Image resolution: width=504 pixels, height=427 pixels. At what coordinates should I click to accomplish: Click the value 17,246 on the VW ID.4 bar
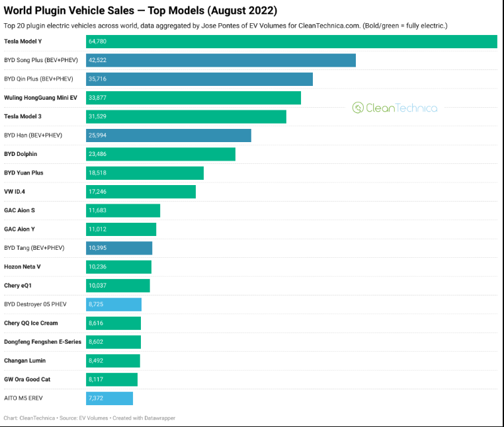pos(97,192)
